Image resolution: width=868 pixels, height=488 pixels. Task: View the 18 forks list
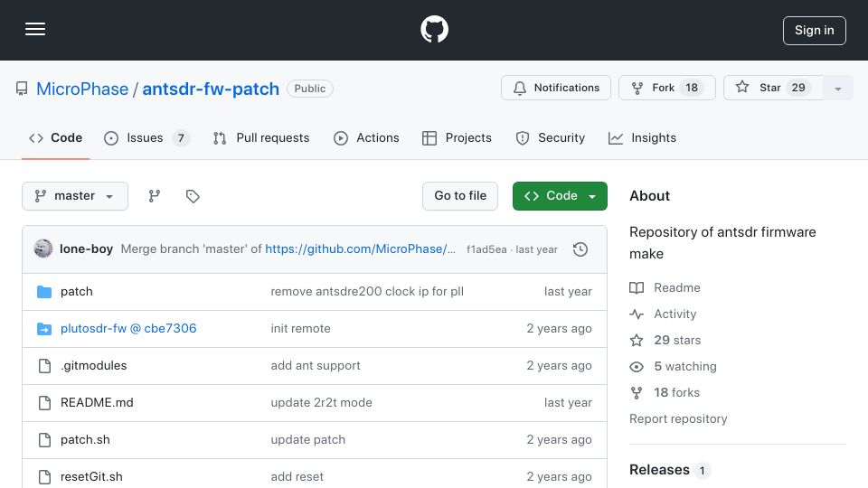pos(665,393)
